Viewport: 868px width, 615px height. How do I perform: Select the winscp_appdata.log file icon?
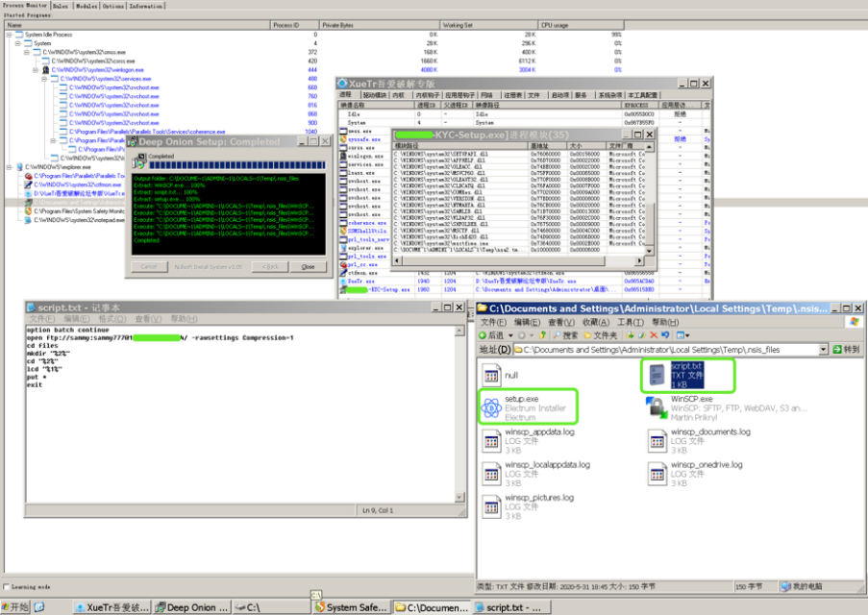pyautogui.click(x=491, y=439)
